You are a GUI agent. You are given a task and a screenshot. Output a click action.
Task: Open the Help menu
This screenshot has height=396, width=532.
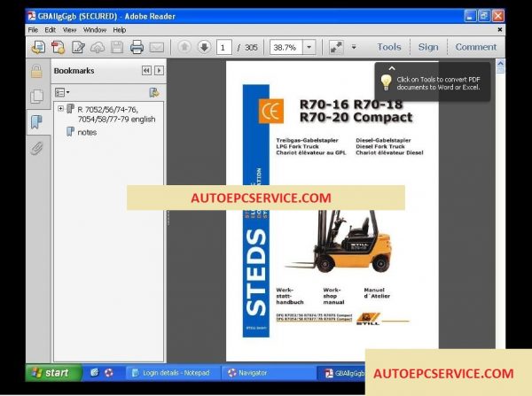point(120,30)
